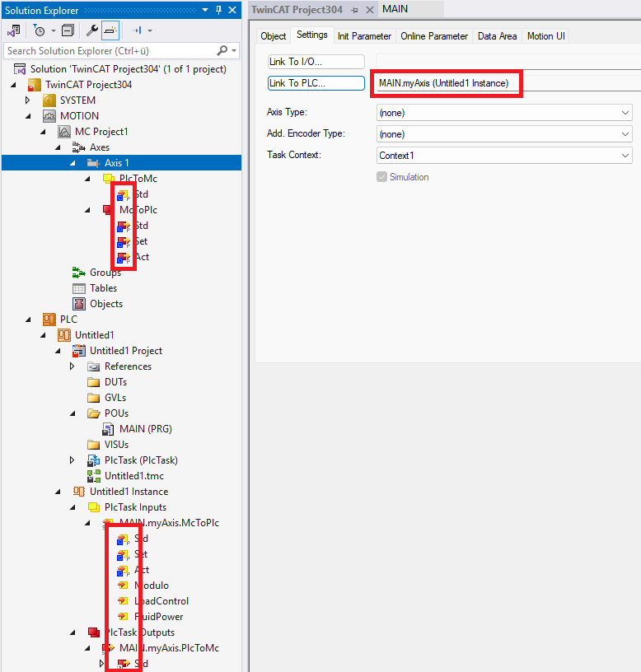Click the Visual Studio sync icon in toolbar

coord(14,30)
